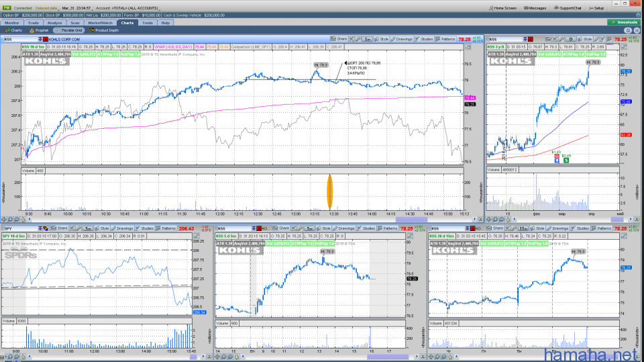Open Drawings menu in the main chart

(x=401, y=39)
